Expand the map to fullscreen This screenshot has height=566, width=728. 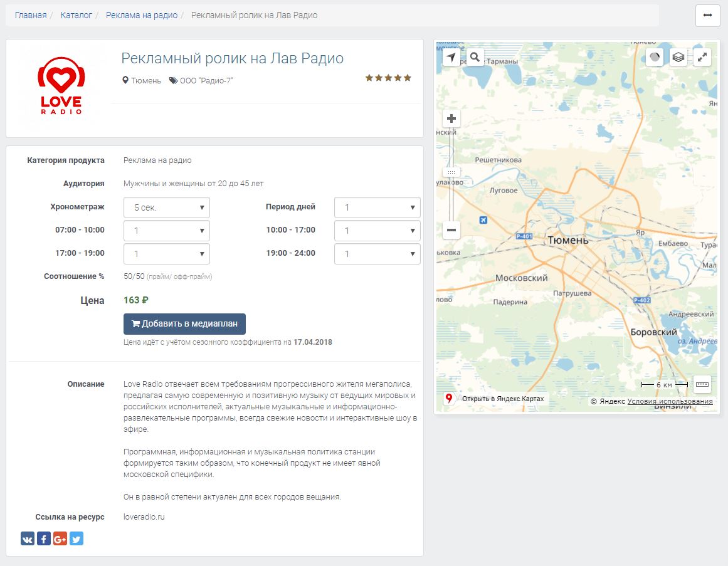[x=703, y=57]
